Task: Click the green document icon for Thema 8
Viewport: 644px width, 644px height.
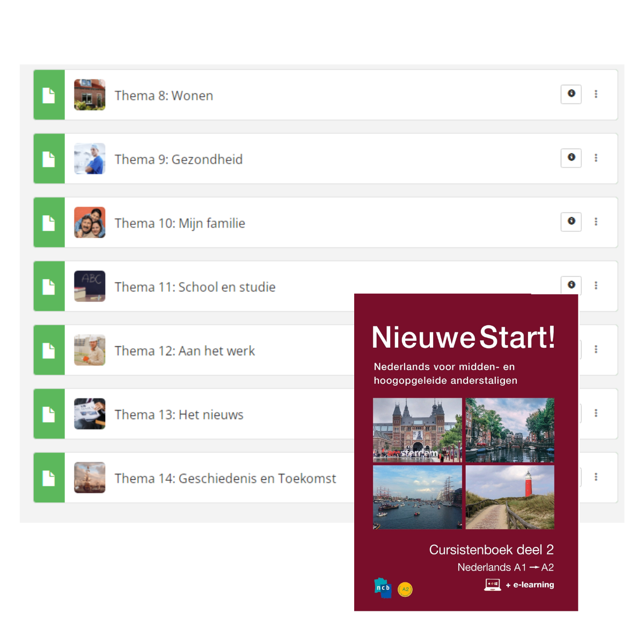Action: coord(49,96)
